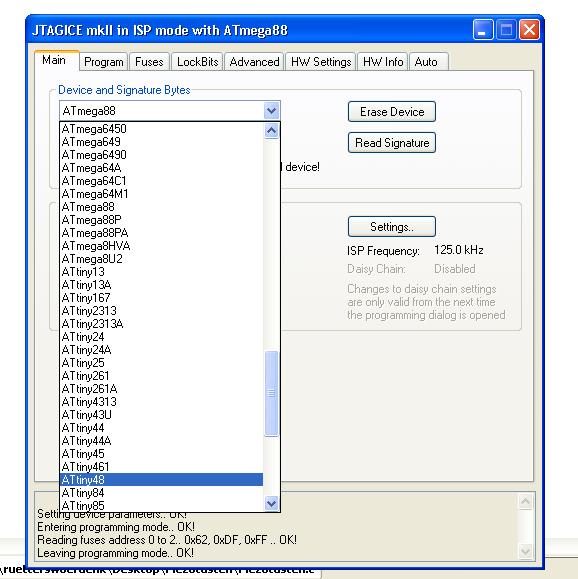Select ATtiny44A in the list

161,441
